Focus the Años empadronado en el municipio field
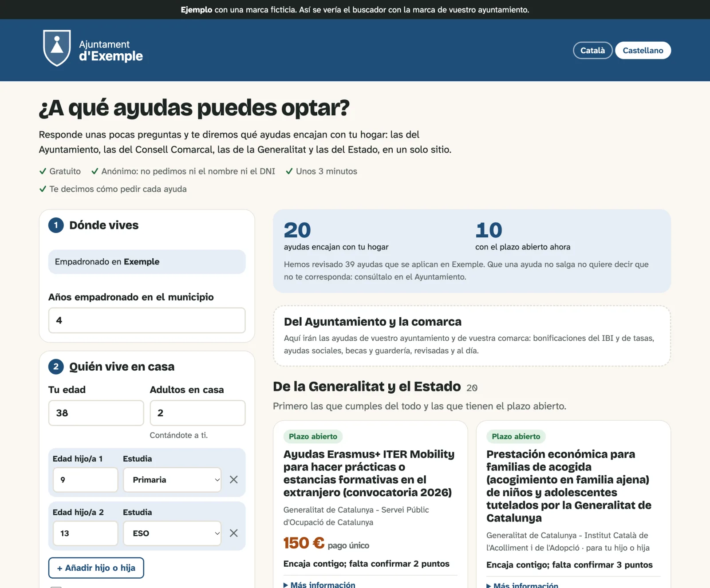Image resolution: width=710 pixels, height=588 pixels. (147, 320)
